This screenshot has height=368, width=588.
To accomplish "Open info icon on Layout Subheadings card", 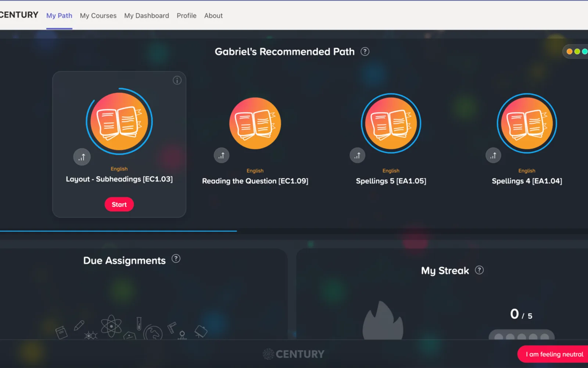I will coord(177,80).
